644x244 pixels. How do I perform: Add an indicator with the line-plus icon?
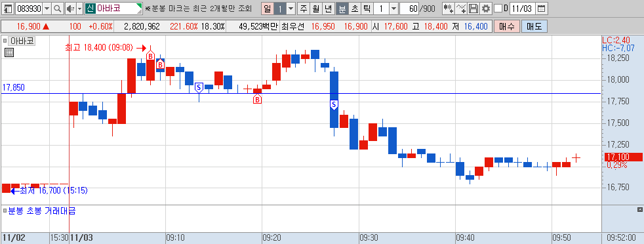click(461, 9)
